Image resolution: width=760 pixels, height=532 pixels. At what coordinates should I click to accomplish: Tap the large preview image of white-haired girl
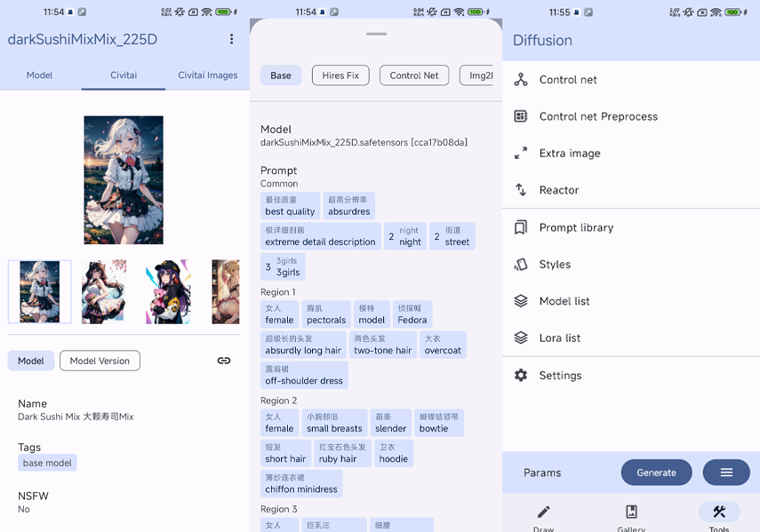[x=124, y=179]
